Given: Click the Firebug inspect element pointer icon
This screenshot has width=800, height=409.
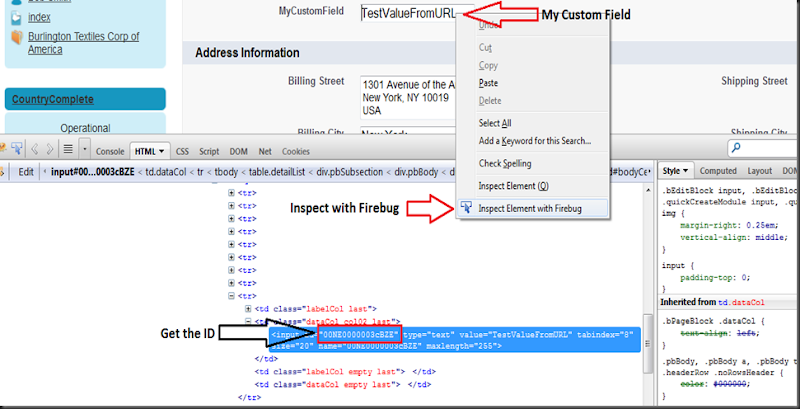Looking at the screenshot, I should (17, 149).
